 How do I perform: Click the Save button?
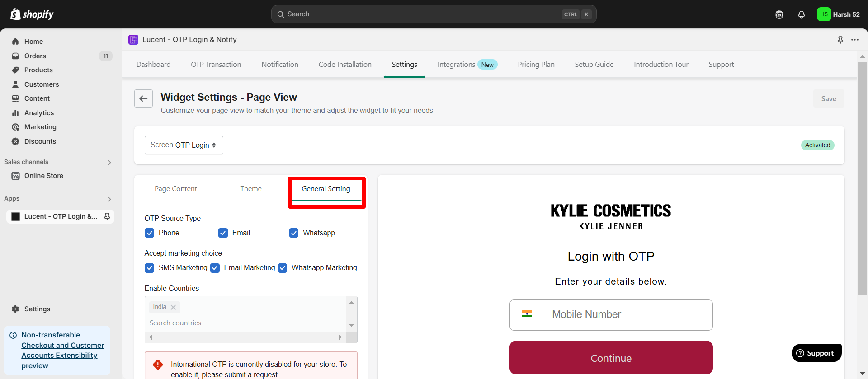829,98
